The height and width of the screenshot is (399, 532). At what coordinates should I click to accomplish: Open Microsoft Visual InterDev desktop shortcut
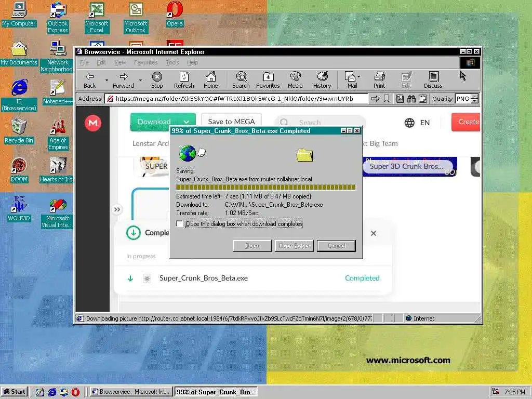tap(58, 214)
